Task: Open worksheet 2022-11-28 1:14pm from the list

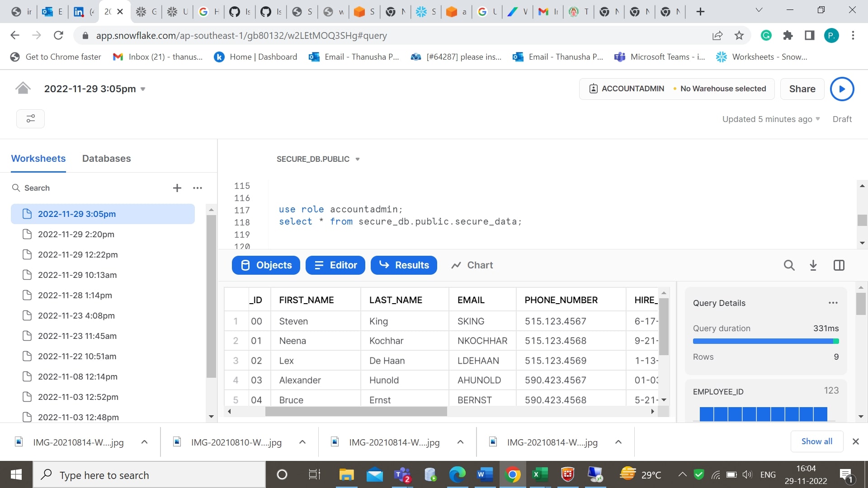Action: (x=75, y=295)
